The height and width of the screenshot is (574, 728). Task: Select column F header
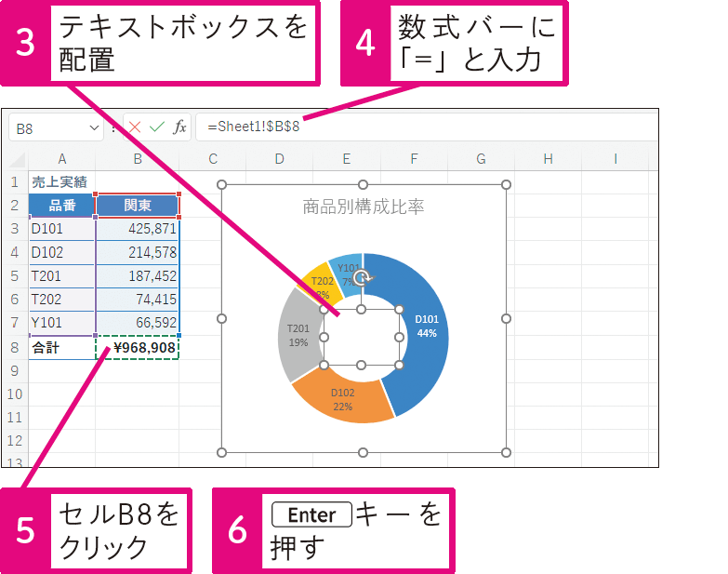pos(414,159)
